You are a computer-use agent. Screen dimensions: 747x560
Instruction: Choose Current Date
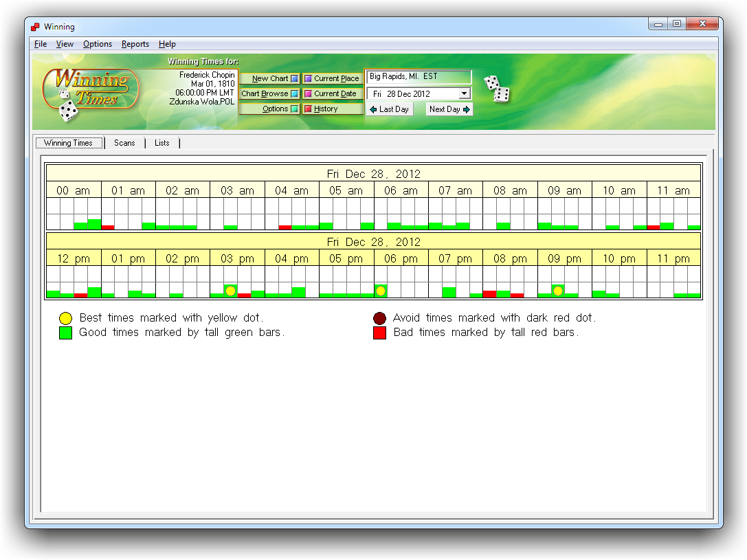click(x=332, y=93)
